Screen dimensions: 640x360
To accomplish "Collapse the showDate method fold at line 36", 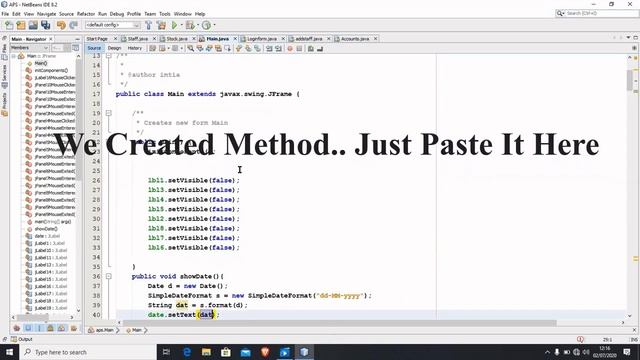I will tap(109, 276).
